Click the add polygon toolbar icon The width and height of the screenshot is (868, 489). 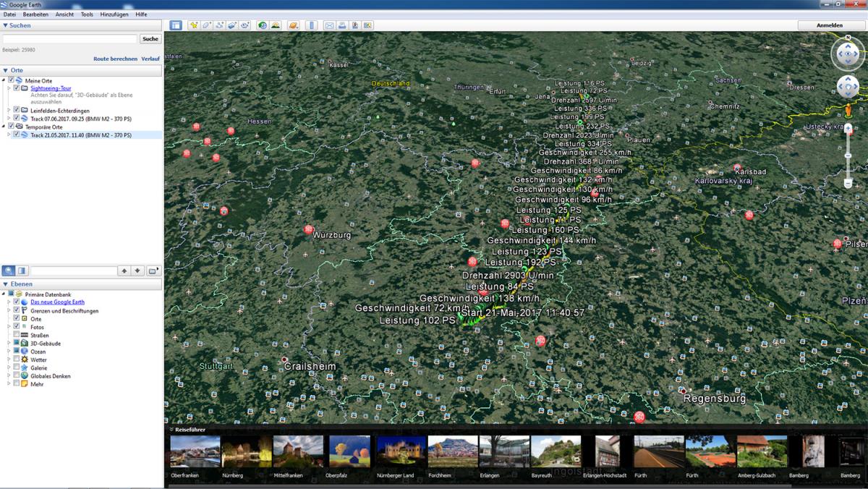point(207,25)
